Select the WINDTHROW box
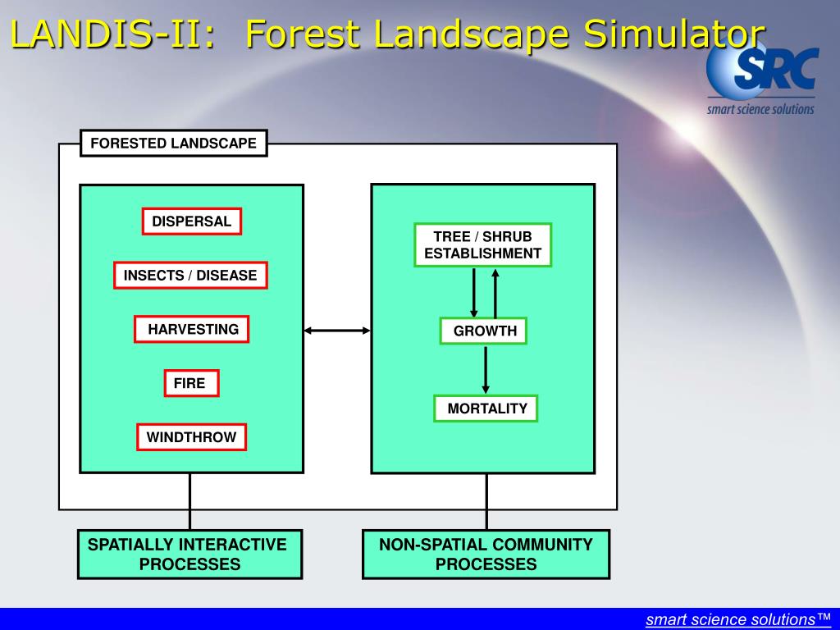The image size is (840, 630). pos(191,437)
